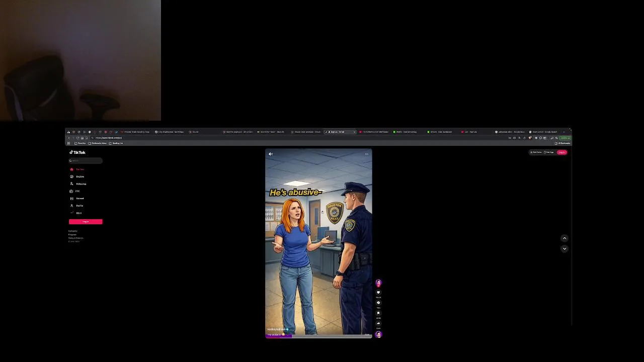Click the top-right Log in button
Viewport: 644px width, 362px height.
561,152
